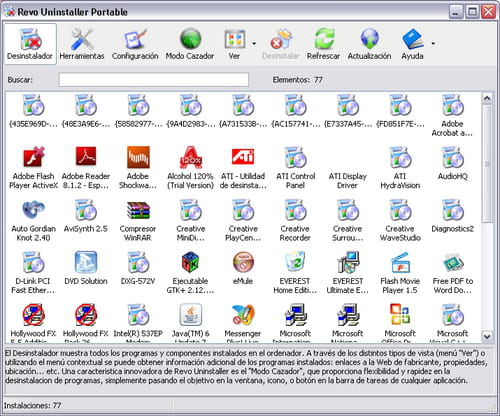
Task: Open the Desinstalador toolbar button
Action: 30,44
